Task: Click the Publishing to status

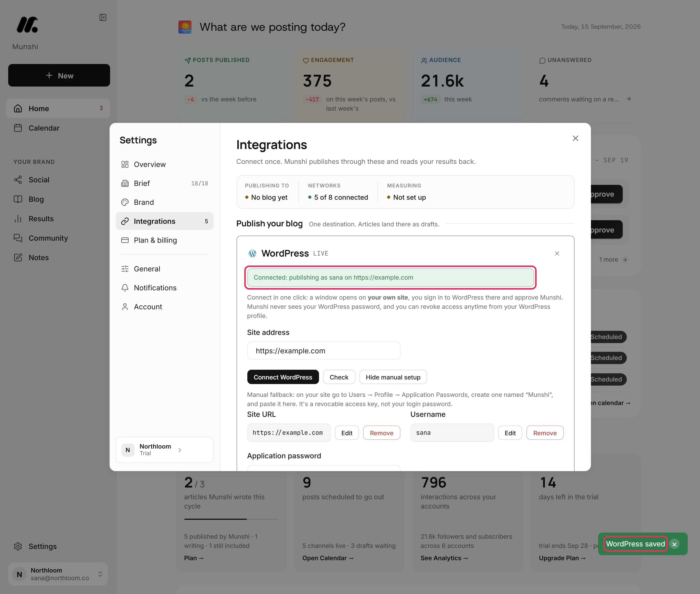Action: coord(267,192)
